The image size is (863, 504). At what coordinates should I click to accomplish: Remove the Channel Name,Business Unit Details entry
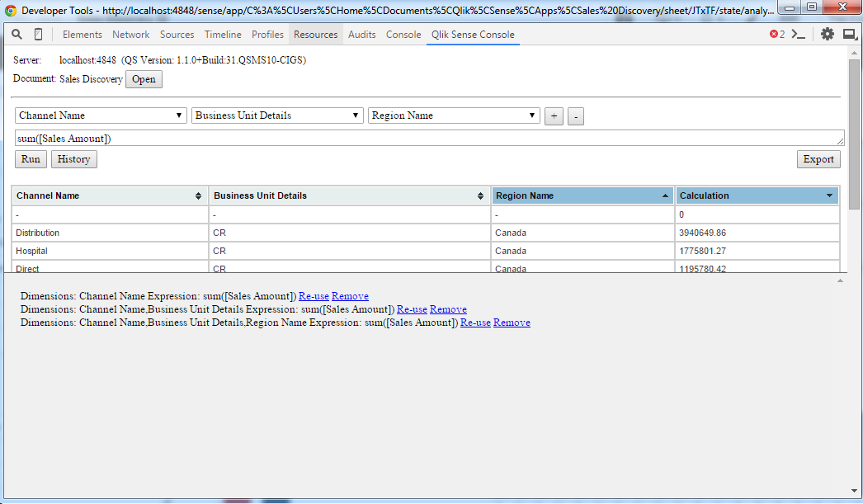tap(448, 309)
